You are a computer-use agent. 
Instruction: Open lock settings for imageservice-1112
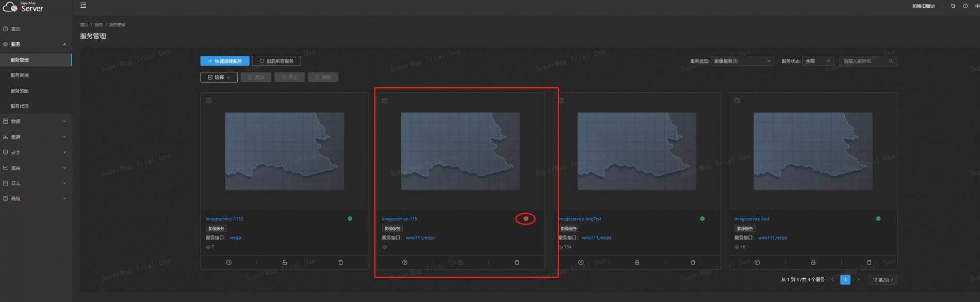click(285, 262)
